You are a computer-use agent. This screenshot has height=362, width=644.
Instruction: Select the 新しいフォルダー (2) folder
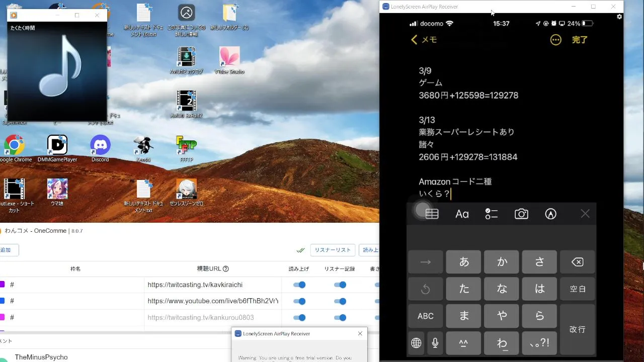point(229,17)
